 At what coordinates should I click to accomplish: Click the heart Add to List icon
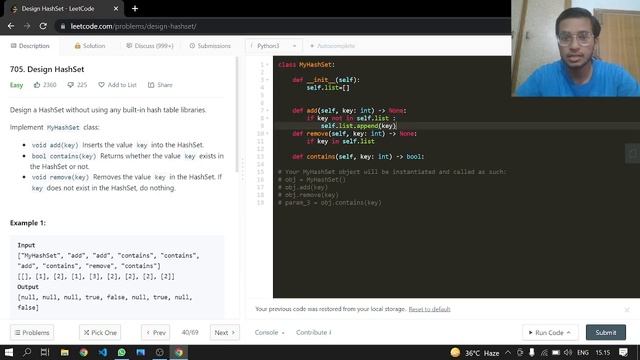coord(101,85)
